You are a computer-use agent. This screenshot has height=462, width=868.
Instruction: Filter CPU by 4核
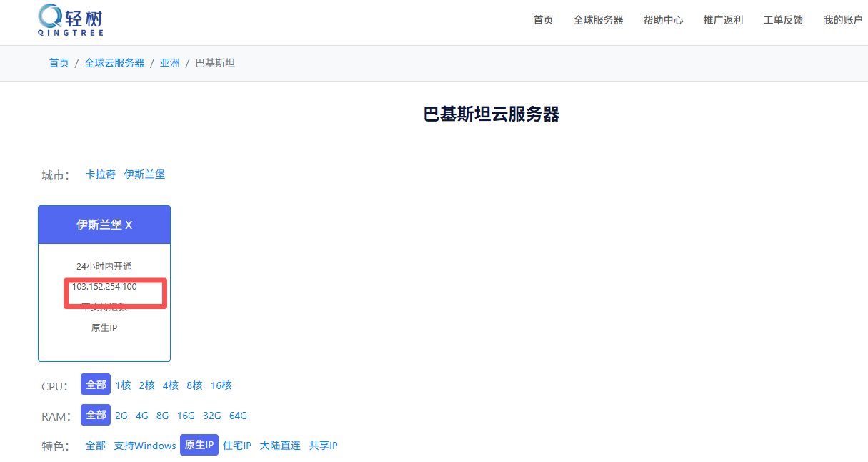point(170,385)
